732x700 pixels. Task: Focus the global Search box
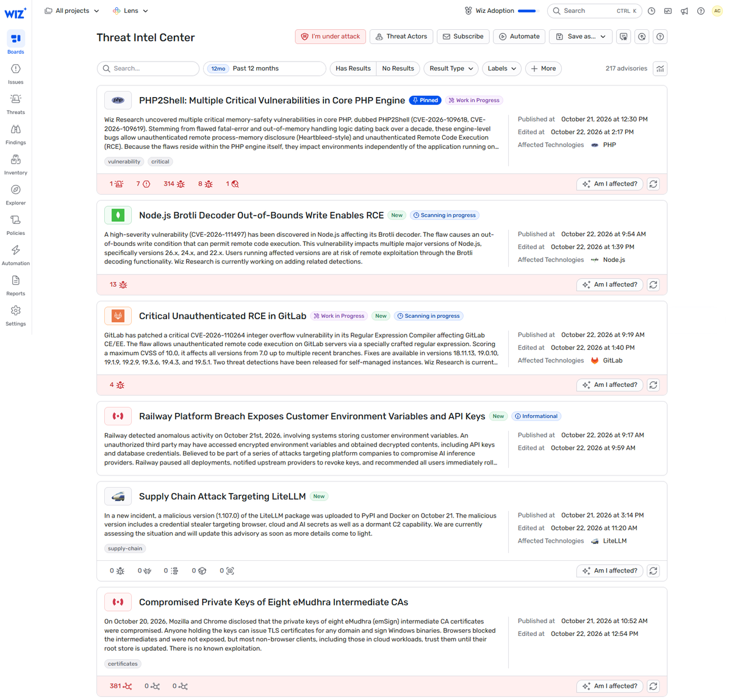594,11
